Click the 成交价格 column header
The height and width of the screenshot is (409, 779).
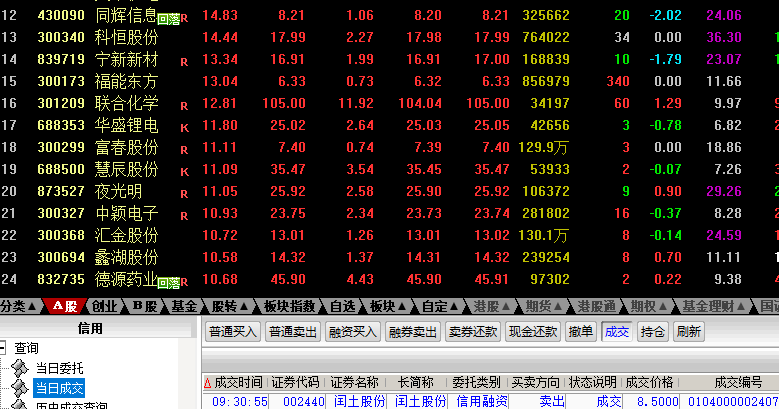pyautogui.click(x=649, y=383)
